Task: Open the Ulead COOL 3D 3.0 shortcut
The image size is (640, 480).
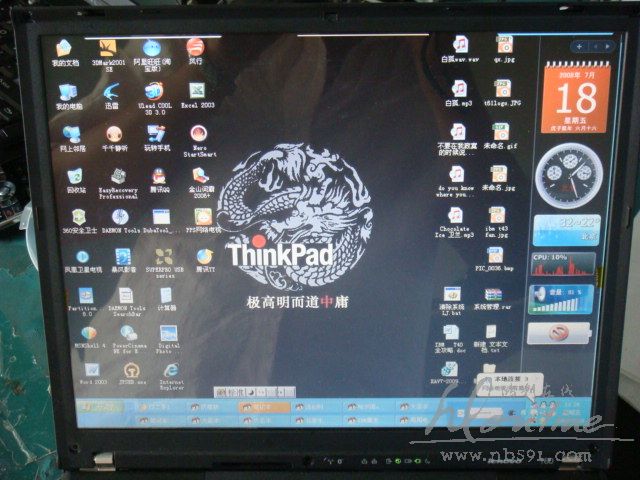Action: point(153,91)
